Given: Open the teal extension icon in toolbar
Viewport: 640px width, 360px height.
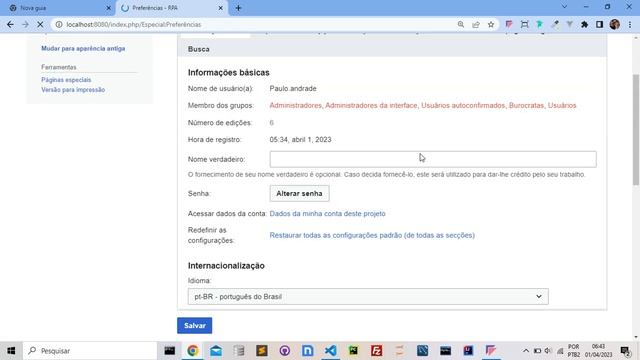Looking at the screenshot, I should pyautogui.click(x=540, y=24).
